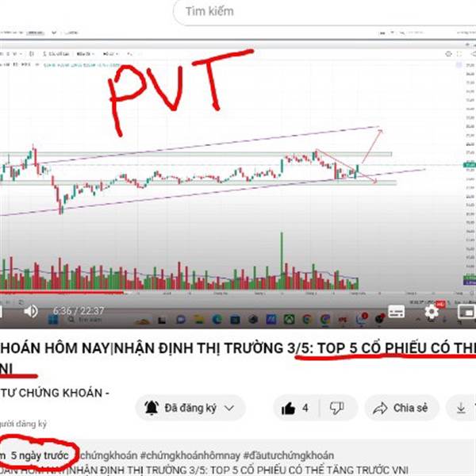The height and width of the screenshot is (476, 476).
Task: Mute the video with the speaker icon
Action: [x=31, y=311]
